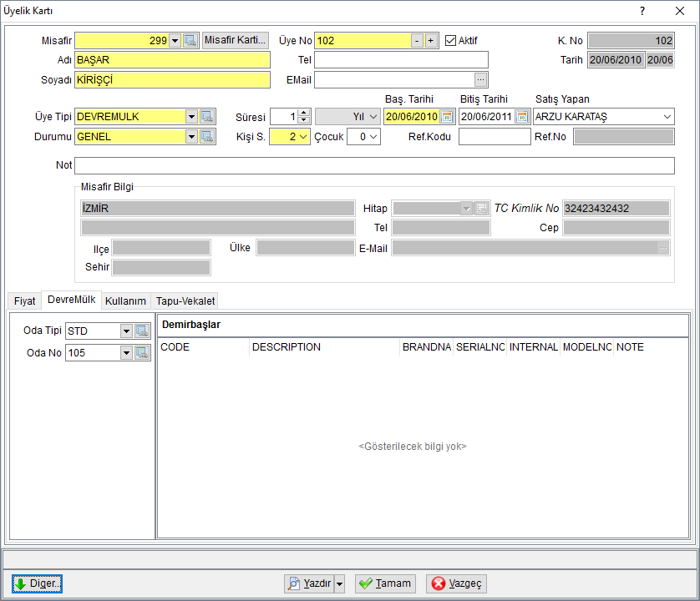This screenshot has width=700, height=601.
Task: Open the Durumu lookup icon
Action: [x=207, y=137]
